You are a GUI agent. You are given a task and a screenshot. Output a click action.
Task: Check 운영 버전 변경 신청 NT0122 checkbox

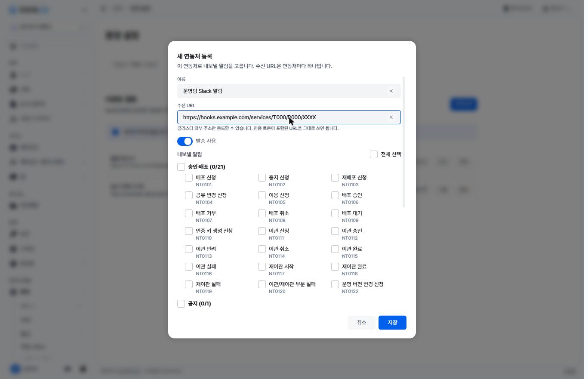[x=335, y=284]
